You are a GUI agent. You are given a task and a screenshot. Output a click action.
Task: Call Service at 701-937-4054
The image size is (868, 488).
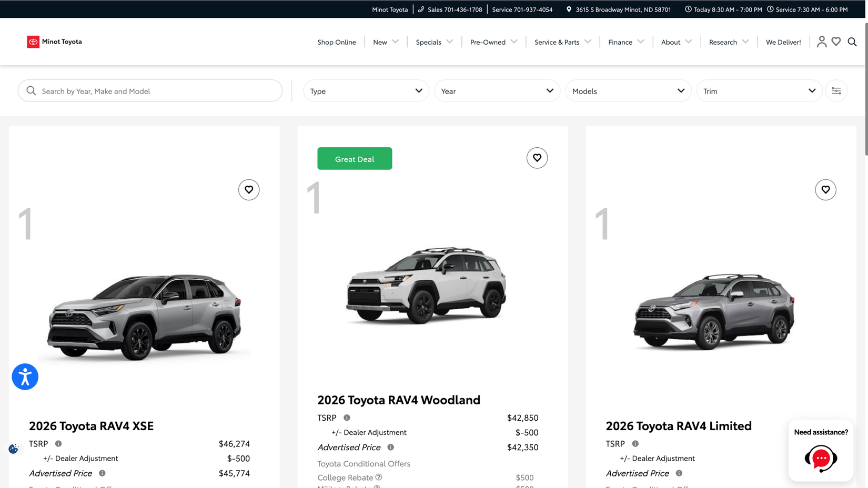point(522,9)
